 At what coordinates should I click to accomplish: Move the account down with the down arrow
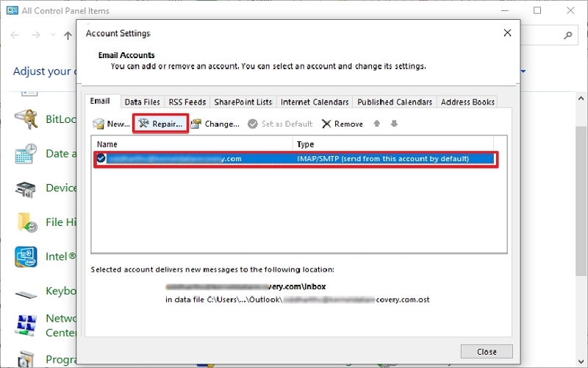pos(394,124)
